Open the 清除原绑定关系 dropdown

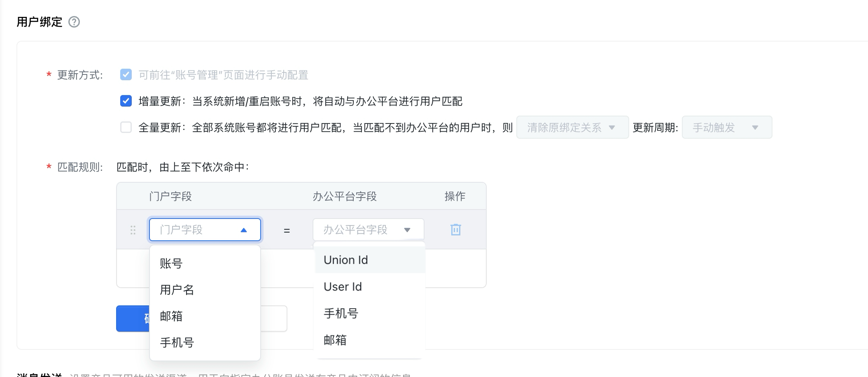click(x=573, y=128)
